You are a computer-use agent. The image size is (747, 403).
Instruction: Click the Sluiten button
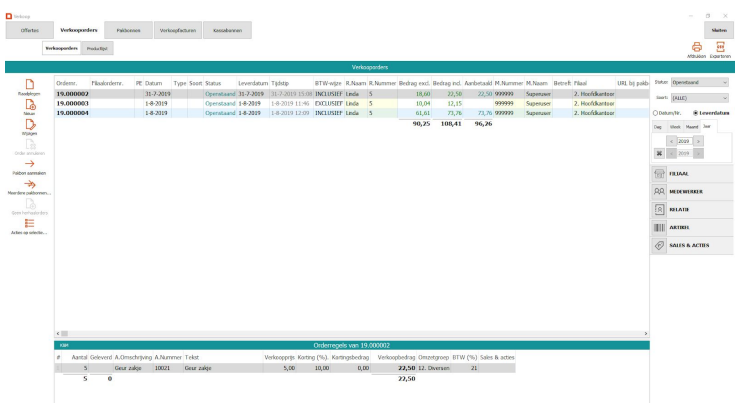[720, 32]
